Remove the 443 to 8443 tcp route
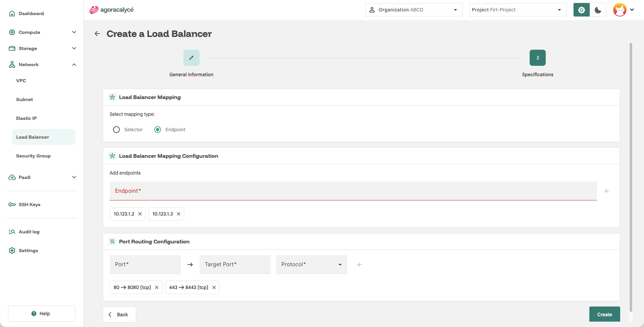This screenshot has height=327, width=644. (x=214, y=287)
